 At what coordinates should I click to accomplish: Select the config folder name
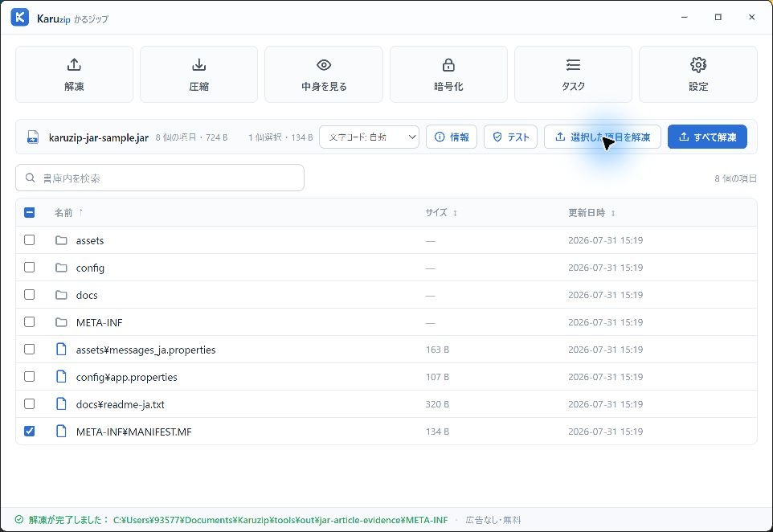pyautogui.click(x=90, y=268)
